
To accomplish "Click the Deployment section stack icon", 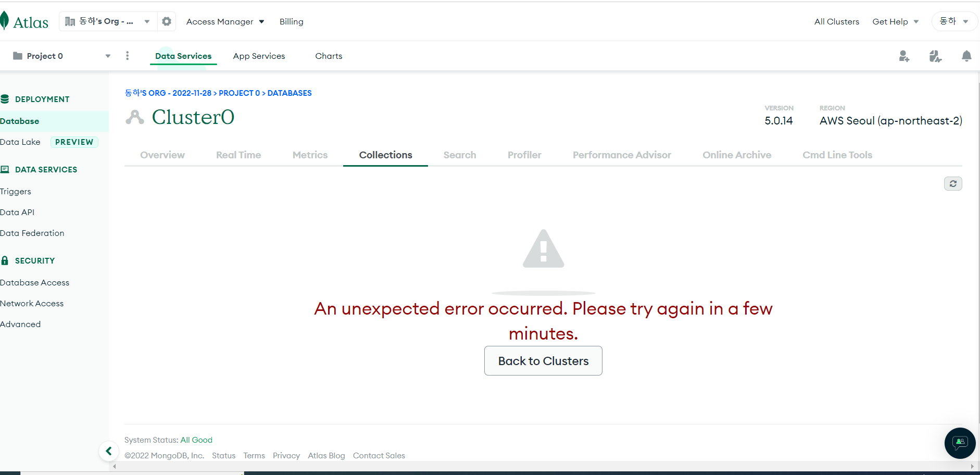I will click(x=5, y=99).
